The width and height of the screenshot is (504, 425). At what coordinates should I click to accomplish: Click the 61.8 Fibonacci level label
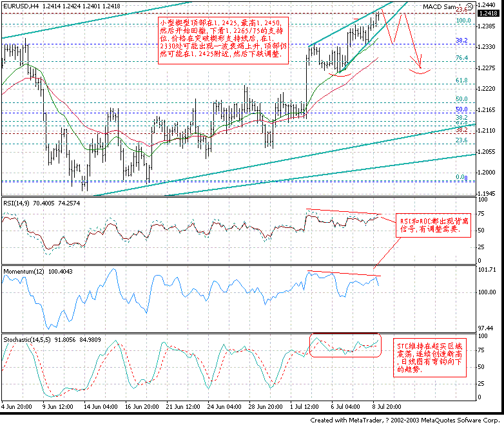click(462, 80)
